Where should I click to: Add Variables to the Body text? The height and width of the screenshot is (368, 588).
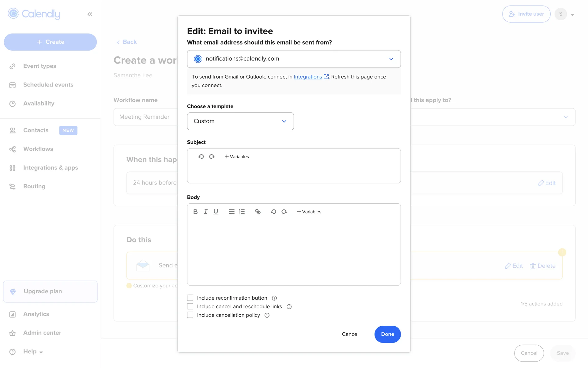pyautogui.click(x=309, y=212)
